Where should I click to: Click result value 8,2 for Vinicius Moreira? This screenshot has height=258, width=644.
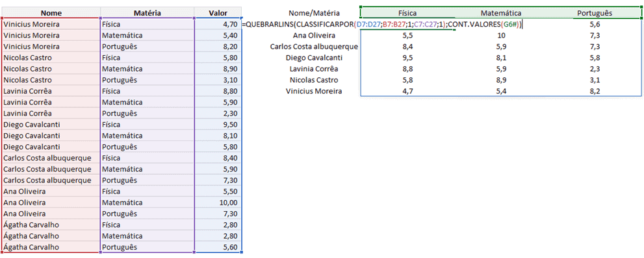[x=595, y=91]
